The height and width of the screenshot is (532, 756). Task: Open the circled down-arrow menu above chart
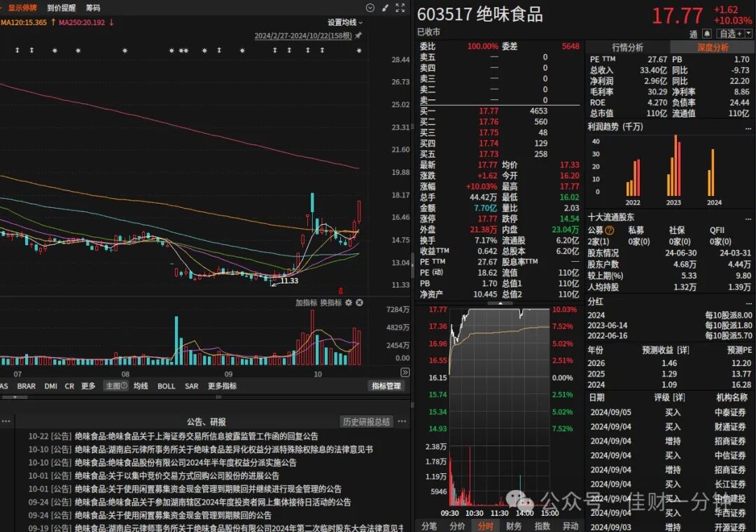pos(370,8)
